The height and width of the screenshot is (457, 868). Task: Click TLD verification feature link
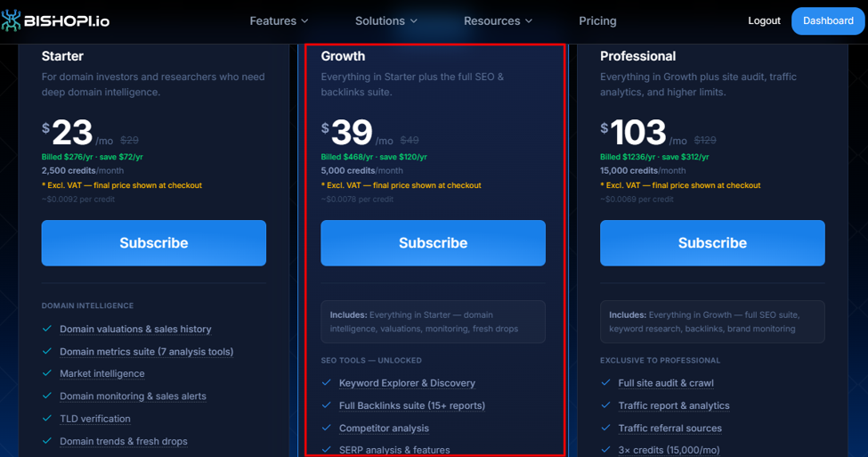[x=95, y=419]
